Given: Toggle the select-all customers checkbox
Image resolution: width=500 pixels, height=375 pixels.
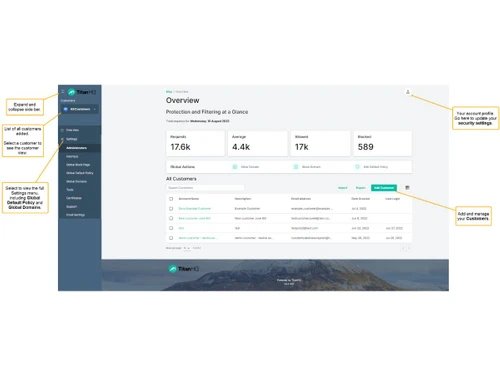Looking at the screenshot, I should (x=171, y=199).
